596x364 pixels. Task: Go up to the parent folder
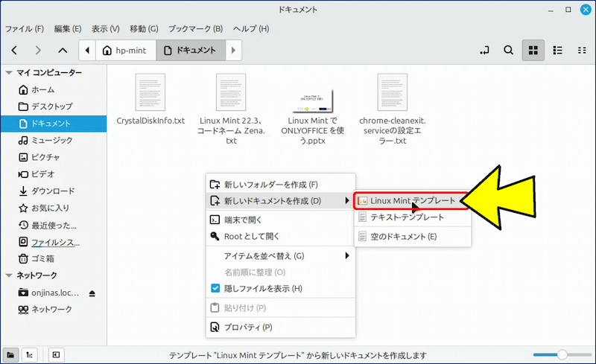click(63, 50)
